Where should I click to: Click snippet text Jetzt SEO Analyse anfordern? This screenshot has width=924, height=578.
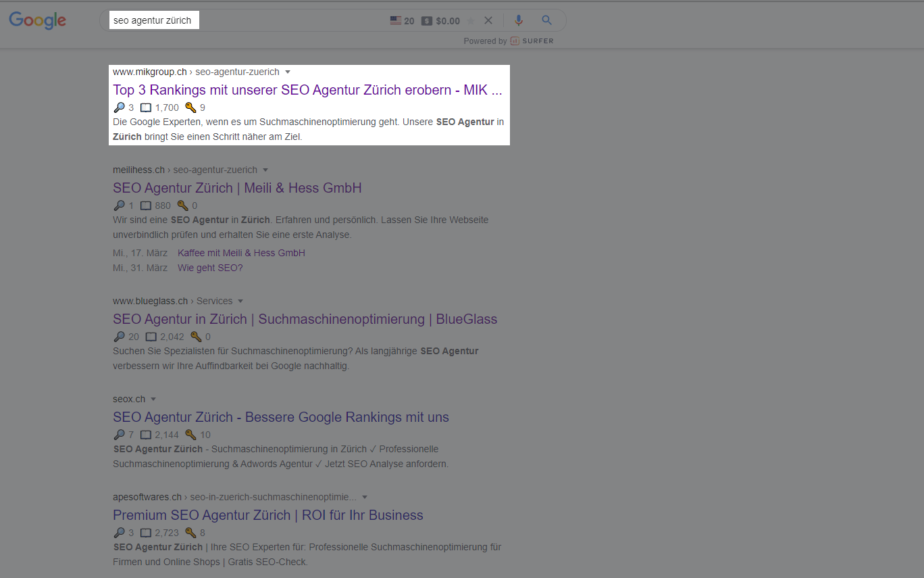point(386,464)
